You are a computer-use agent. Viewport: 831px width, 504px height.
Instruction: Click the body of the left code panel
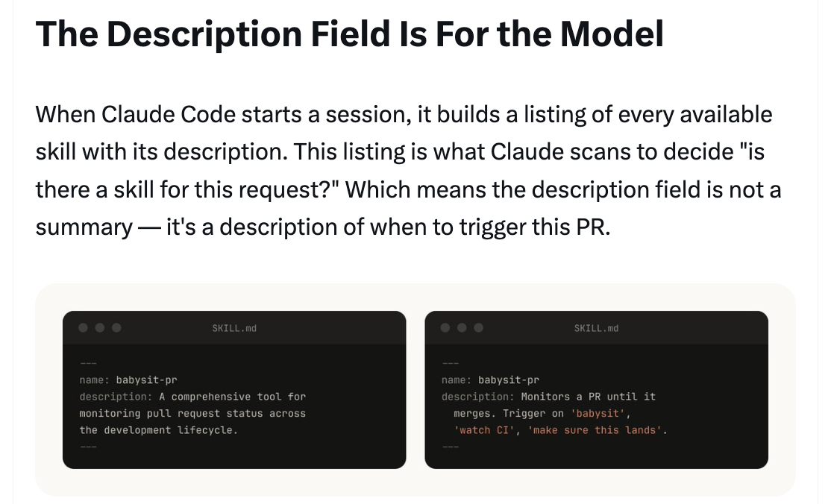pyautogui.click(x=234, y=406)
